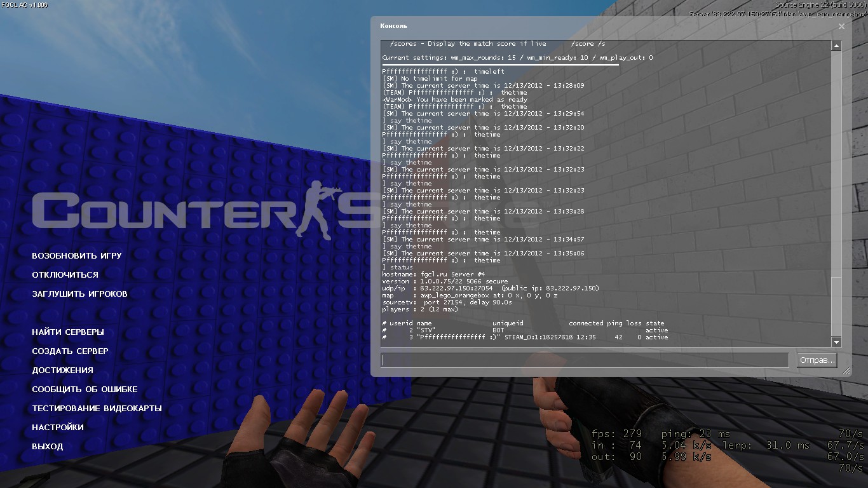The width and height of the screenshot is (868, 488).
Task: Click the 'version : 1.0.0.75/22 5066 secure' line
Action: pyautogui.click(x=445, y=281)
